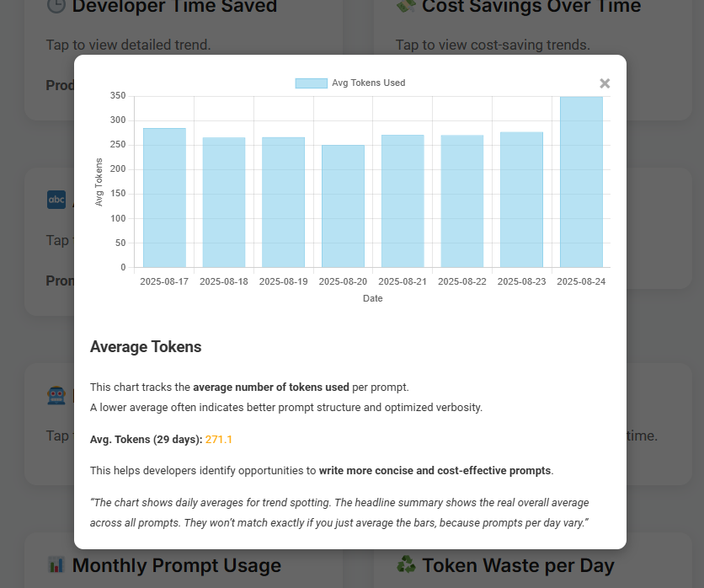Click the Token Waste per Day card title

click(x=515, y=565)
